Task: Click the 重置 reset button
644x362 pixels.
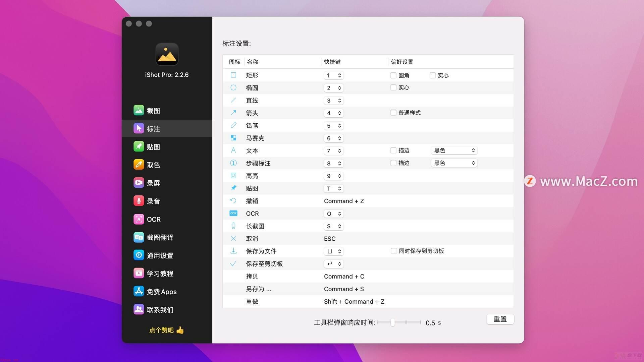Action: tap(500, 319)
